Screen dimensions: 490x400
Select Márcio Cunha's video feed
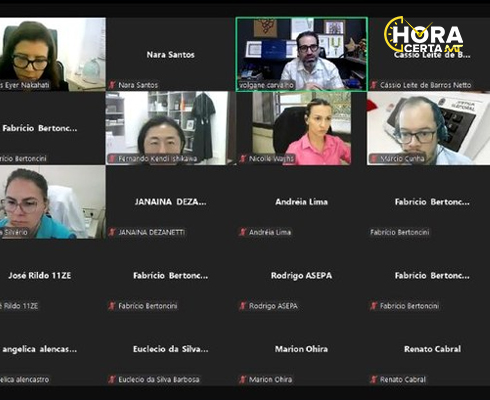[429, 128]
